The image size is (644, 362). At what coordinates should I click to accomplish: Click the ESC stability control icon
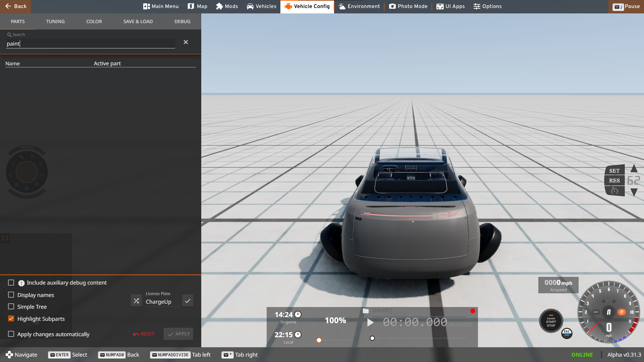(567, 333)
